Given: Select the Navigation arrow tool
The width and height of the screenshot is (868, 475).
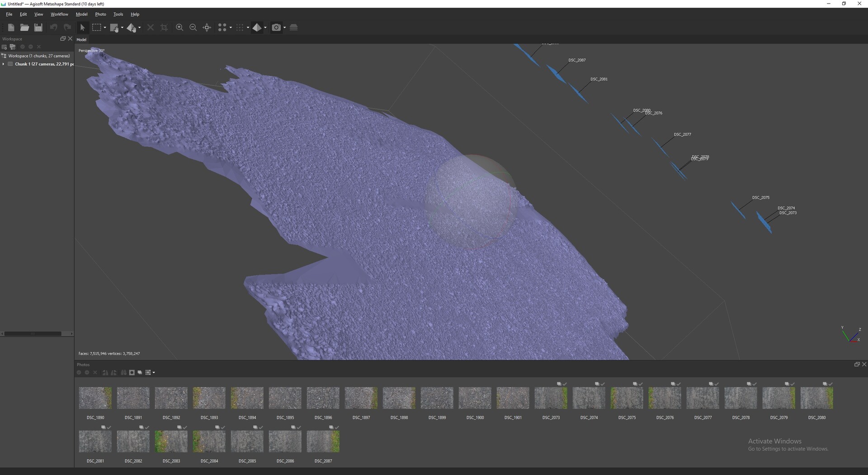Looking at the screenshot, I should (x=82, y=28).
